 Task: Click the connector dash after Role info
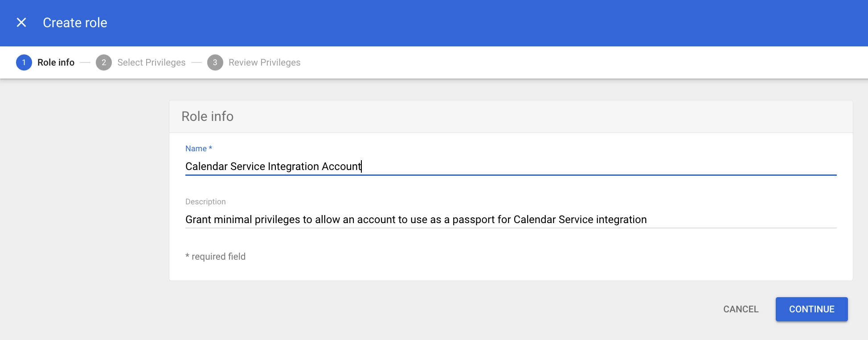coord(85,62)
